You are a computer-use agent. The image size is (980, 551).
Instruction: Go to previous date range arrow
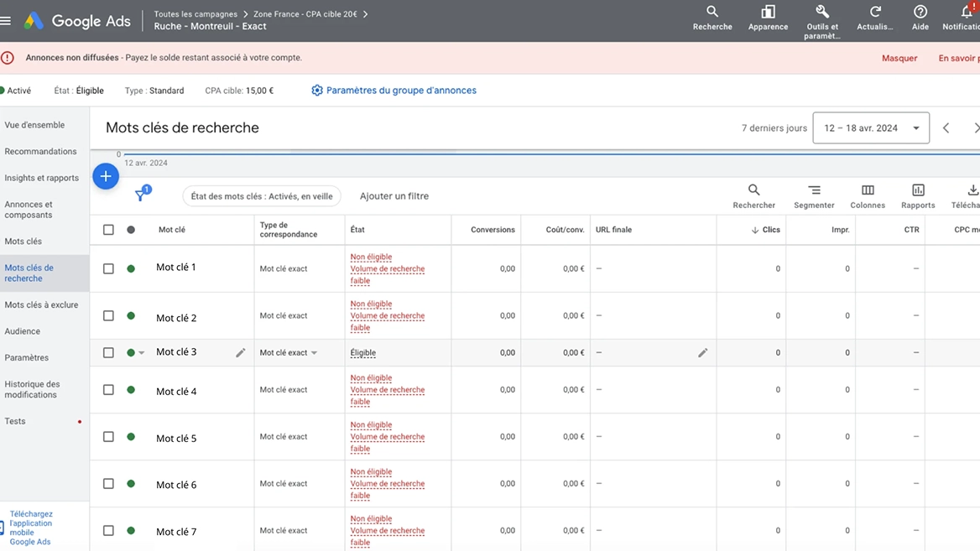click(x=946, y=128)
